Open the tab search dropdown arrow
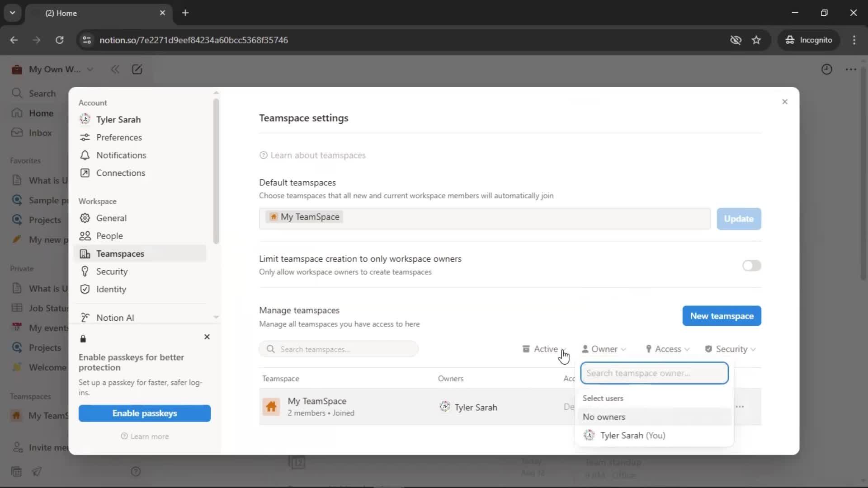868x488 pixels. click(x=13, y=13)
